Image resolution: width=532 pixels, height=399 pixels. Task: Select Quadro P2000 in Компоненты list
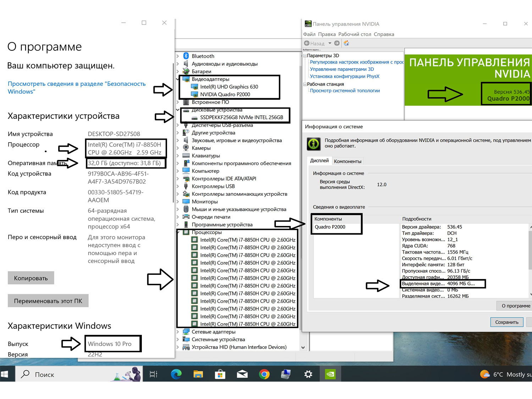click(330, 227)
